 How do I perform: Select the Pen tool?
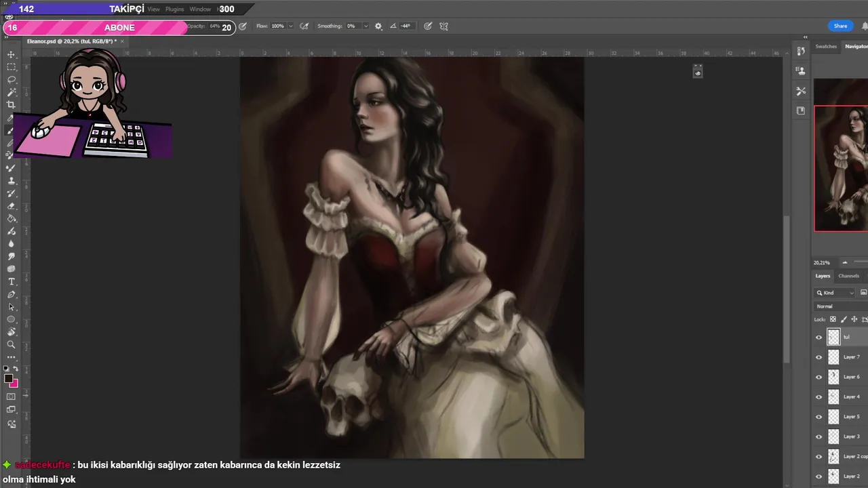pos(11,294)
